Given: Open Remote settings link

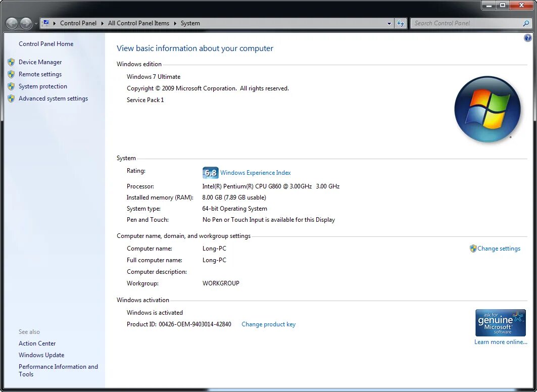Looking at the screenshot, I should (40, 74).
